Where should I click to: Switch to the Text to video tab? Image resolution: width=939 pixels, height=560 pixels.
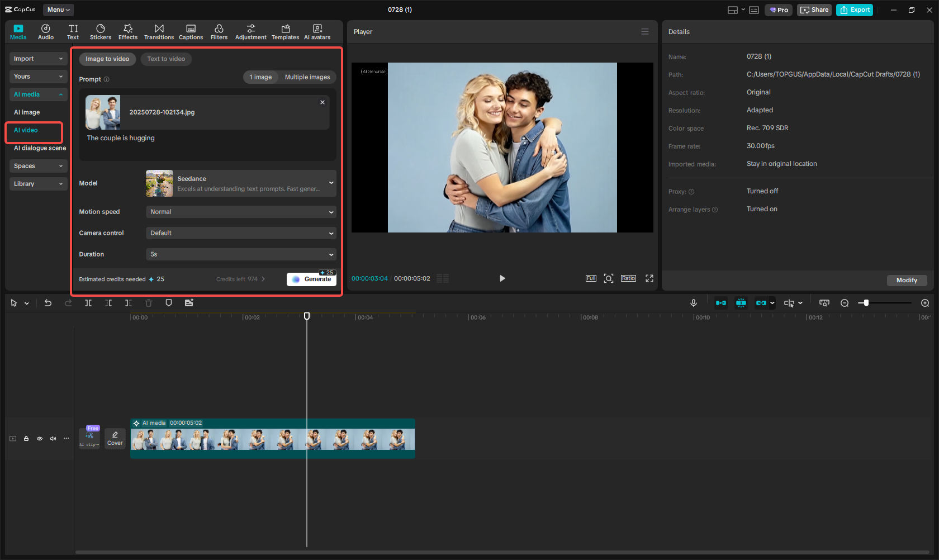click(x=166, y=59)
